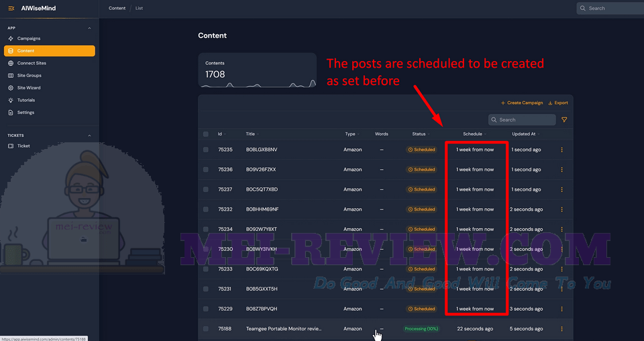Sort by Schedule column
This screenshot has width=644, height=341.
[x=474, y=134]
